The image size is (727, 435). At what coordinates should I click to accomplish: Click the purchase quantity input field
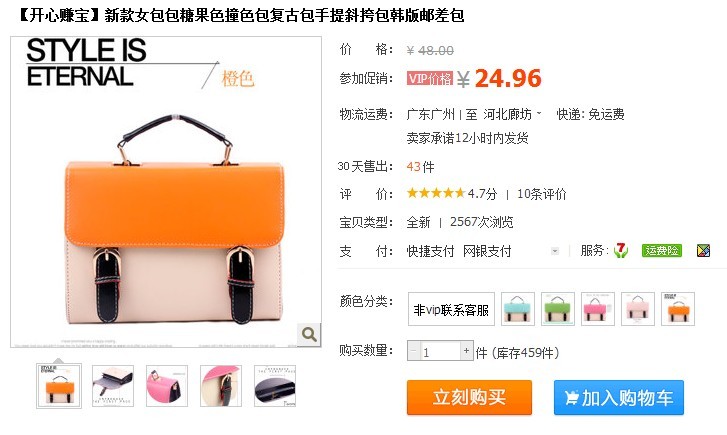[x=440, y=351]
